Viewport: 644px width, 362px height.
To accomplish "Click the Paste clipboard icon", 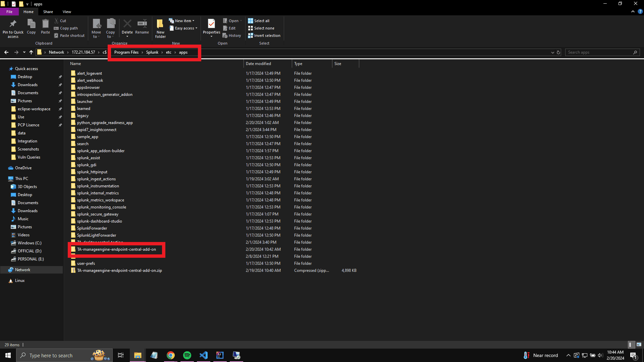I will (x=45, y=24).
